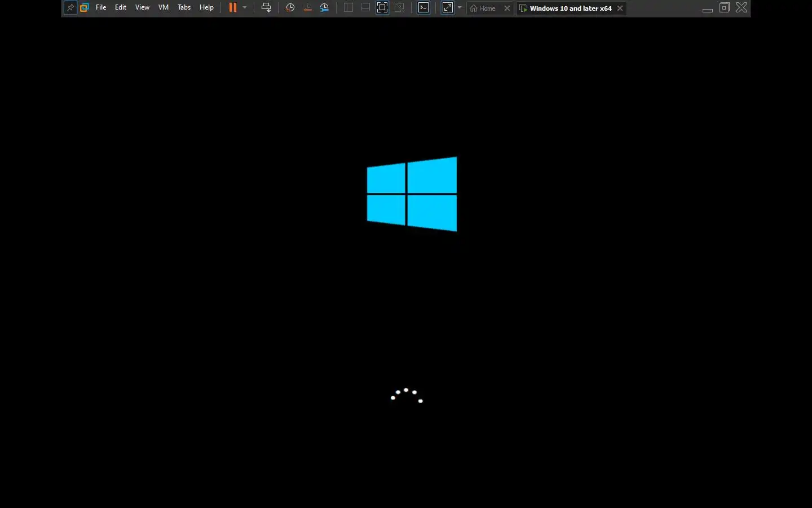This screenshot has height=508, width=812.
Task: Take a snapshot of the VM
Action: pyautogui.click(x=290, y=8)
